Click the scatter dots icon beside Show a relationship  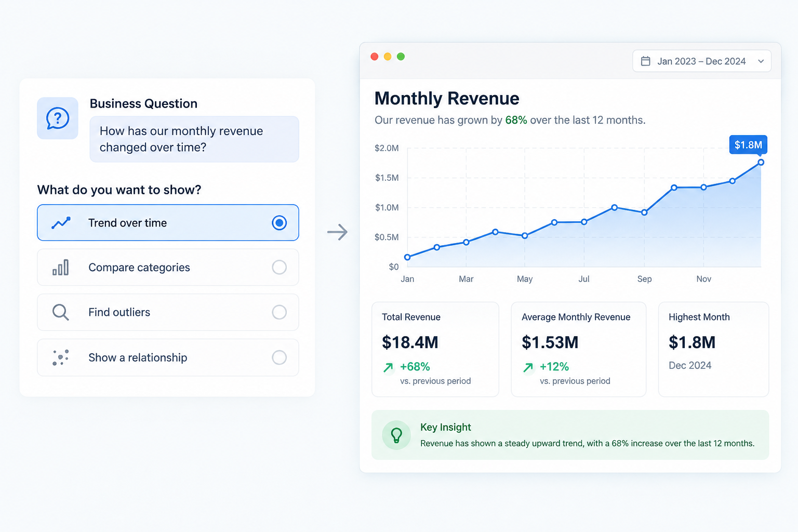(x=60, y=357)
